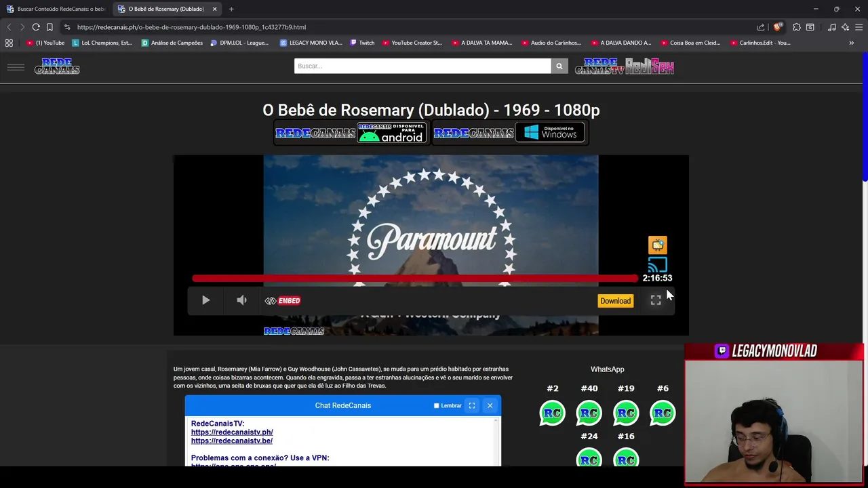Screen dimensions: 868x488
Task: Open the YouTube Creator St... bookmark
Action: pos(412,43)
